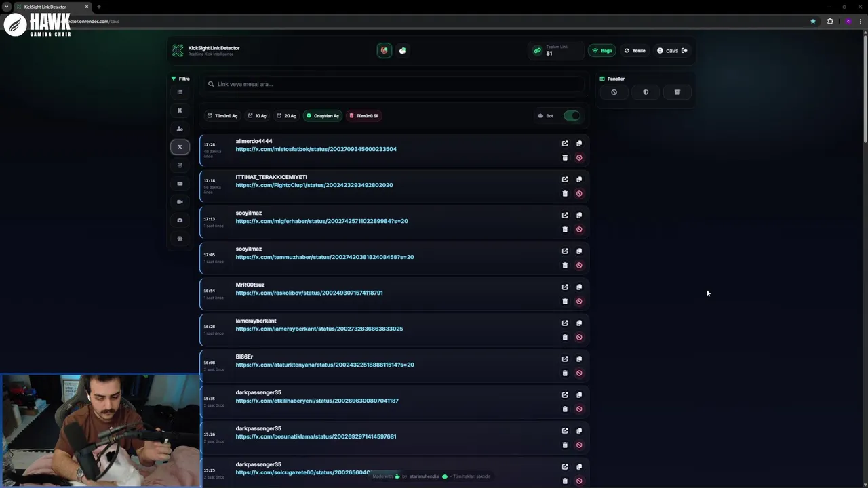The image size is (868, 488).
Task: Click the username MrR00tsuz
Action: [x=250, y=285]
